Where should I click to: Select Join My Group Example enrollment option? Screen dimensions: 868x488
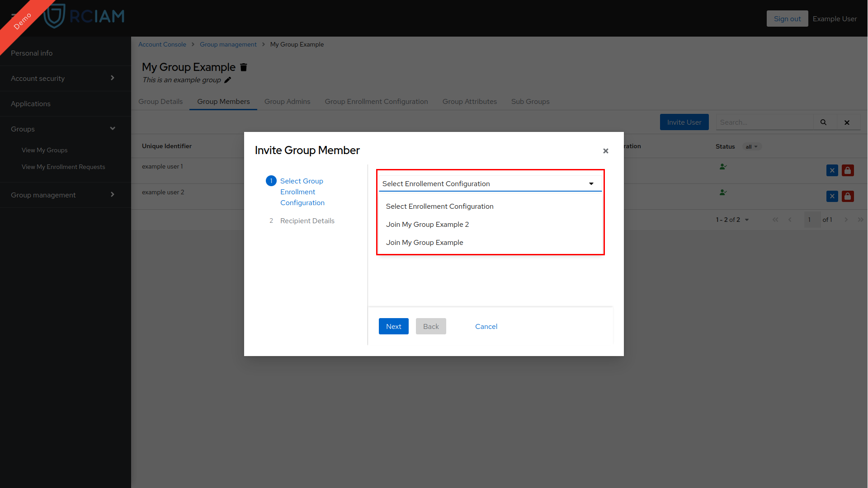point(425,242)
